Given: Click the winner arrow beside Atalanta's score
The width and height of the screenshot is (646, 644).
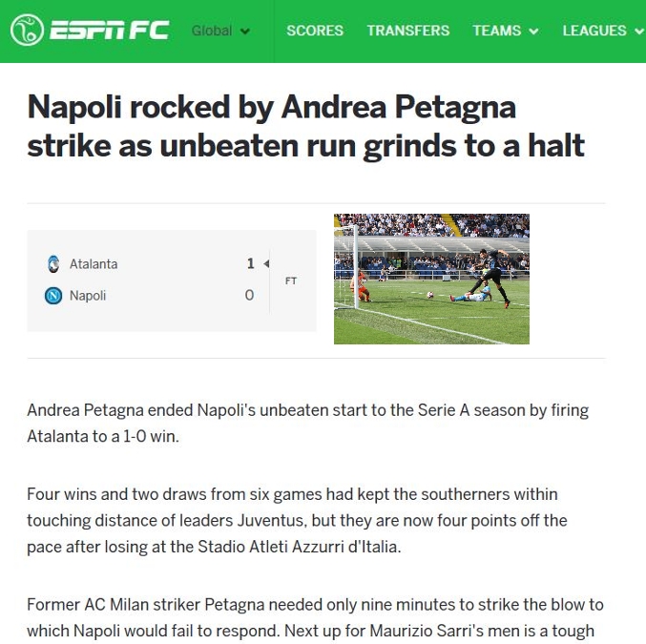Looking at the screenshot, I should 266,263.
